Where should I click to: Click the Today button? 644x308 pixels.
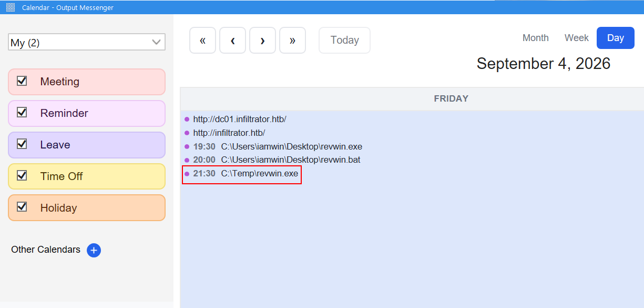(345, 41)
